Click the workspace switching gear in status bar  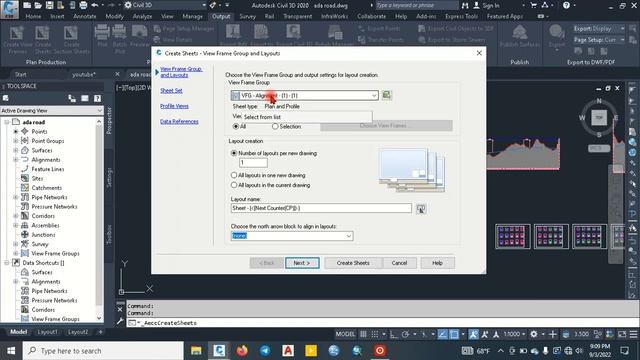coord(533,334)
